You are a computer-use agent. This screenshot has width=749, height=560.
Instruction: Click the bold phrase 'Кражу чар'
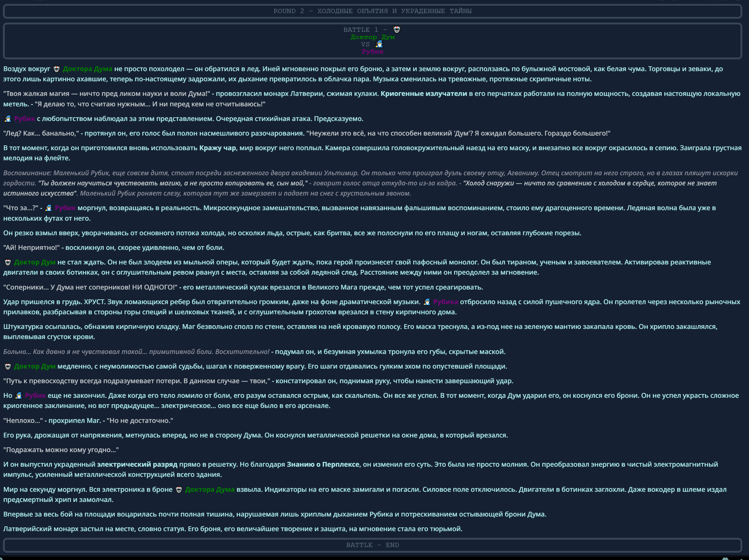click(x=217, y=148)
